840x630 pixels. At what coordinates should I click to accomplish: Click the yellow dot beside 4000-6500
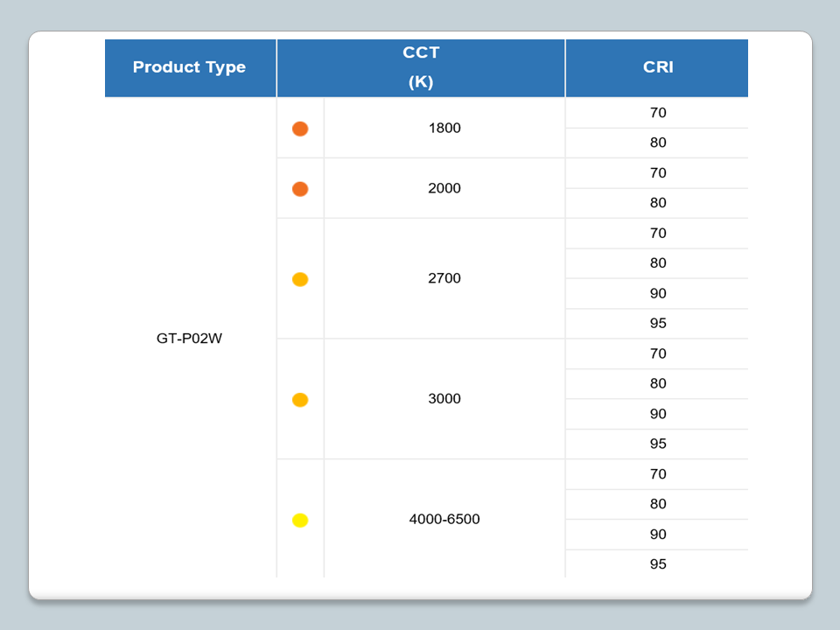(x=300, y=521)
